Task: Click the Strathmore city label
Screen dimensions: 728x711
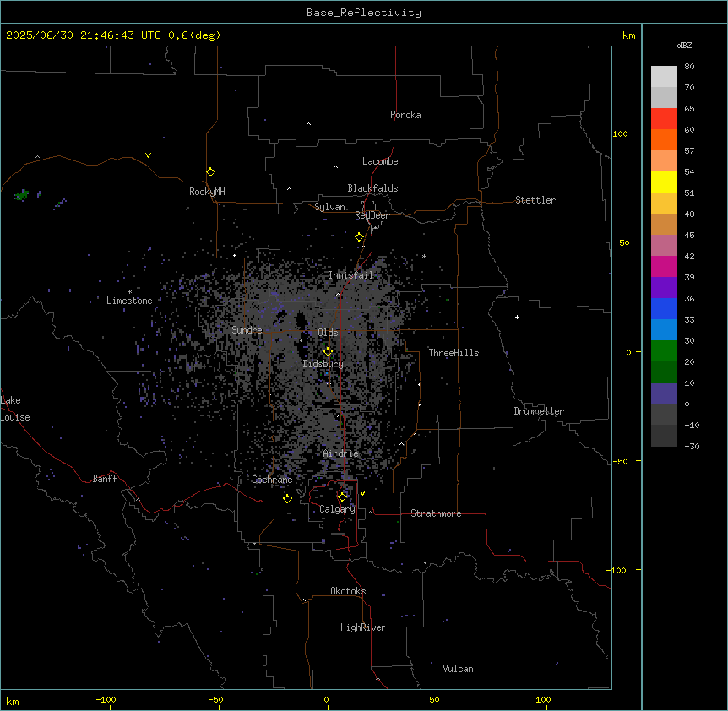Action: pos(436,513)
